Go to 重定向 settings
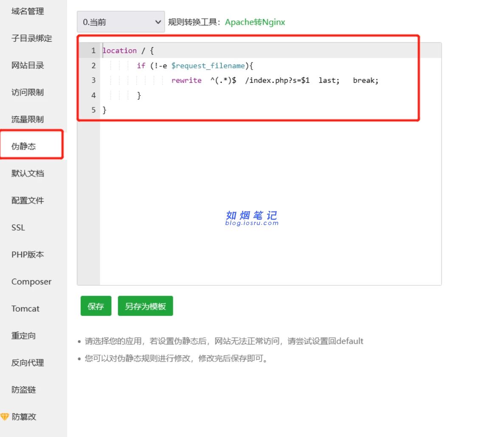The image size is (504, 437). coord(24,336)
